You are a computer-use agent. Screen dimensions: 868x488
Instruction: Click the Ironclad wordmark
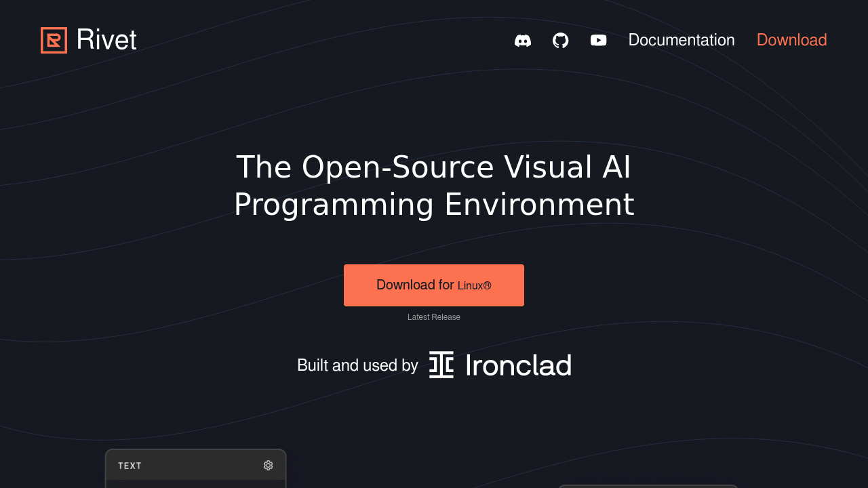point(519,365)
